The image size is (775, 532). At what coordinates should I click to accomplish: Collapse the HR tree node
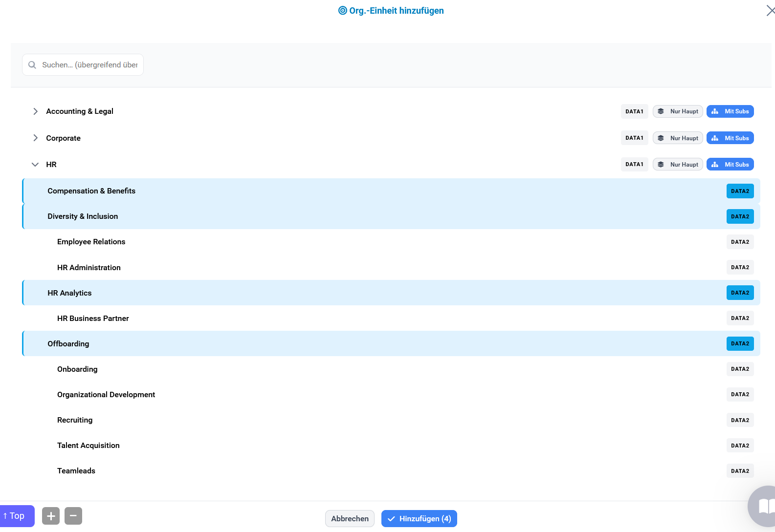[35, 165]
